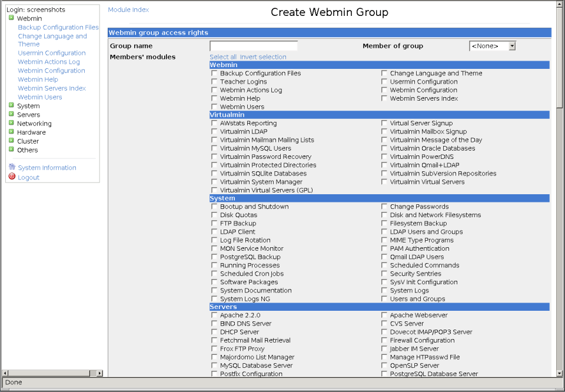Viewport: 565px width, 392px height.
Task: Open the Member of group dropdown
Action: pyautogui.click(x=493, y=46)
